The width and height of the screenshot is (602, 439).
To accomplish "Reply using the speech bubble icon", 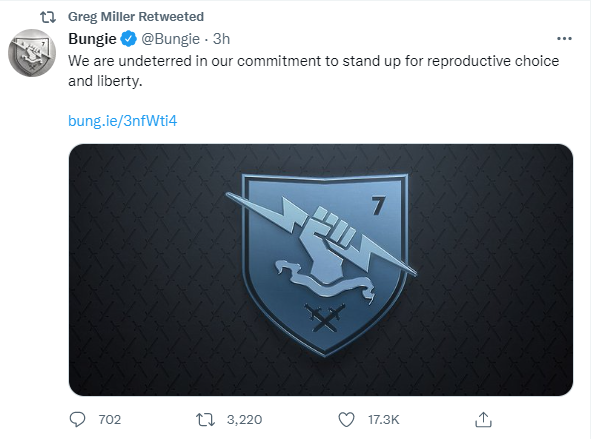I will [77, 419].
